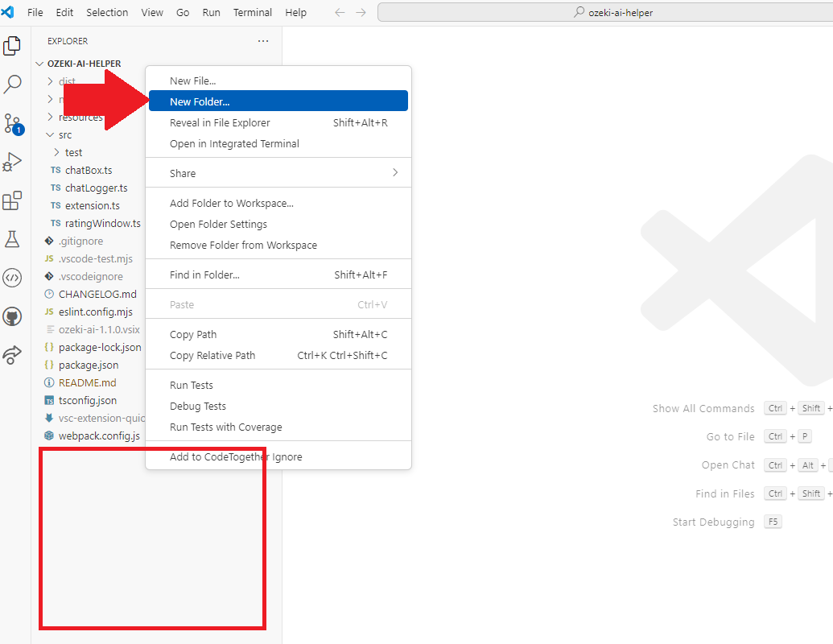Screen dimensions: 833x644
Task: Open ozeki-ai-1.1.0.vsix in the explorer
Action: coord(99,329)
